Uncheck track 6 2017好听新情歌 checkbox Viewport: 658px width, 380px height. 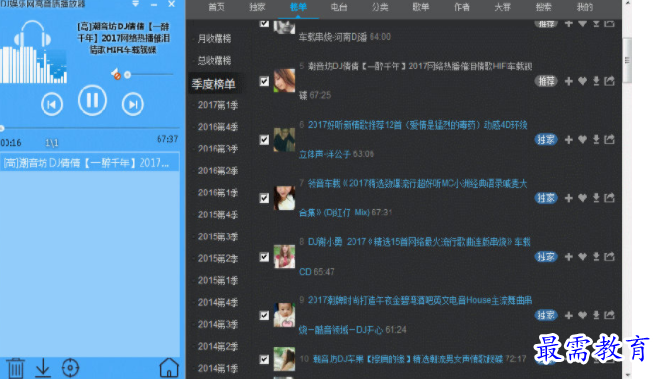264,140
